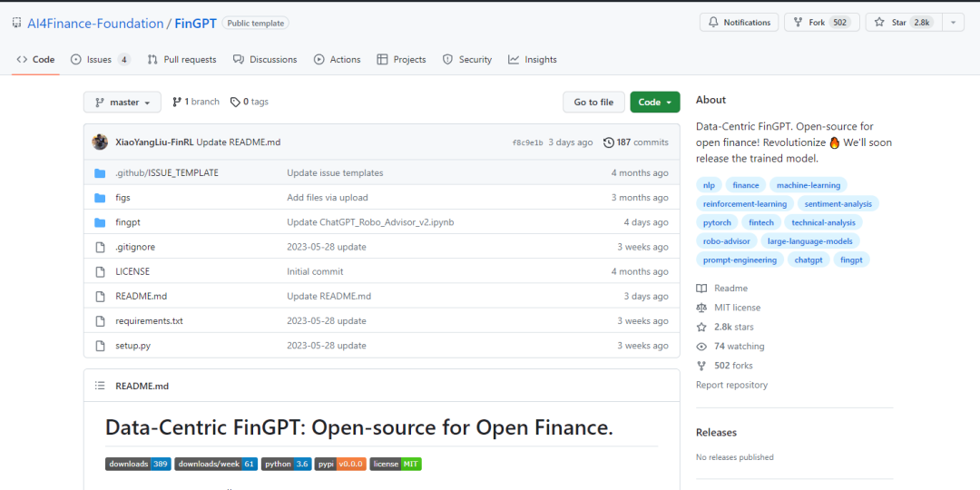The height and width of the screenshot is (490, 980).
Task: Click the fintech topic tag
Action: click(x=760, y=222)
